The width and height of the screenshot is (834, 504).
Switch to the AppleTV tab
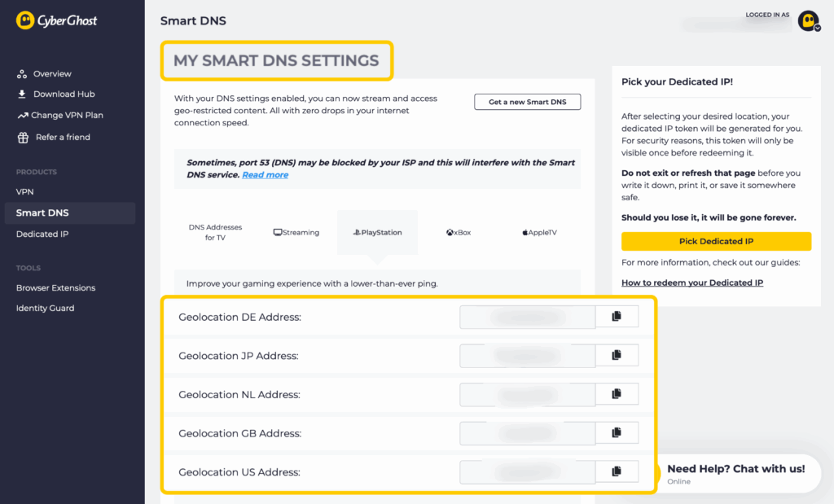pyautogui.click(x=542, y=233)
